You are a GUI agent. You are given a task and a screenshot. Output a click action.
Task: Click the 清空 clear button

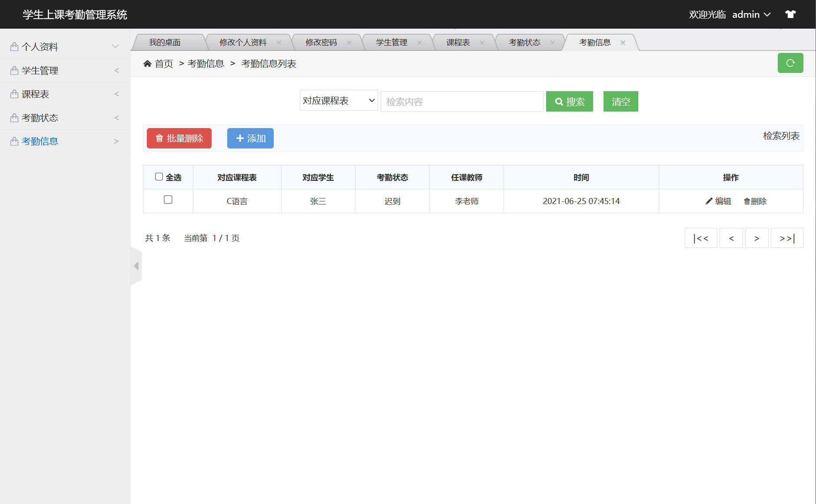tap(620, 101)
